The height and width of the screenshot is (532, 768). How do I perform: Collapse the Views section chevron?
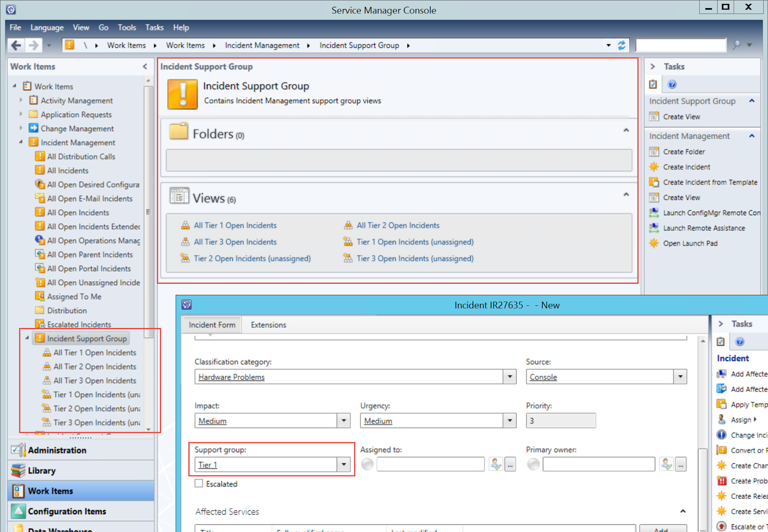(625, 194)
